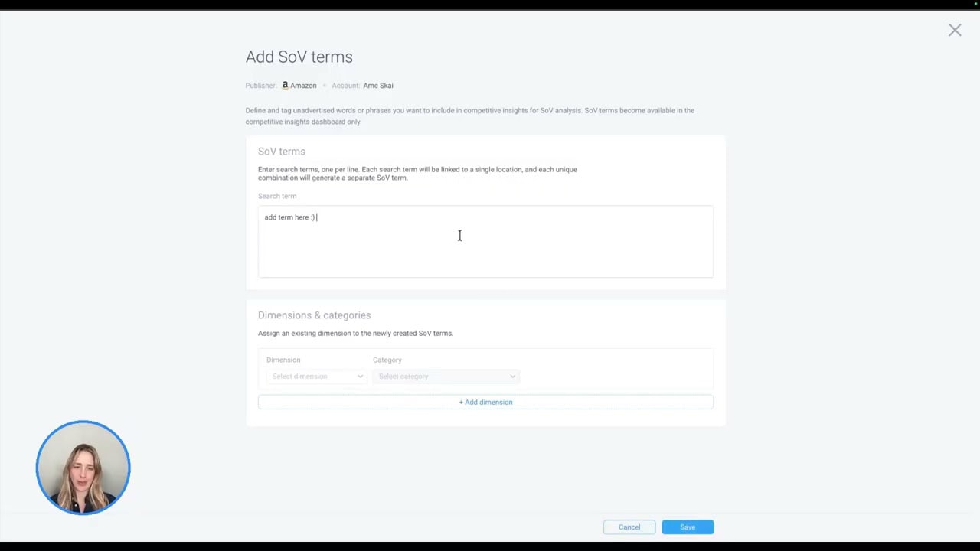Click the Amazon publisher logo icon

click(x=285, y=86)
